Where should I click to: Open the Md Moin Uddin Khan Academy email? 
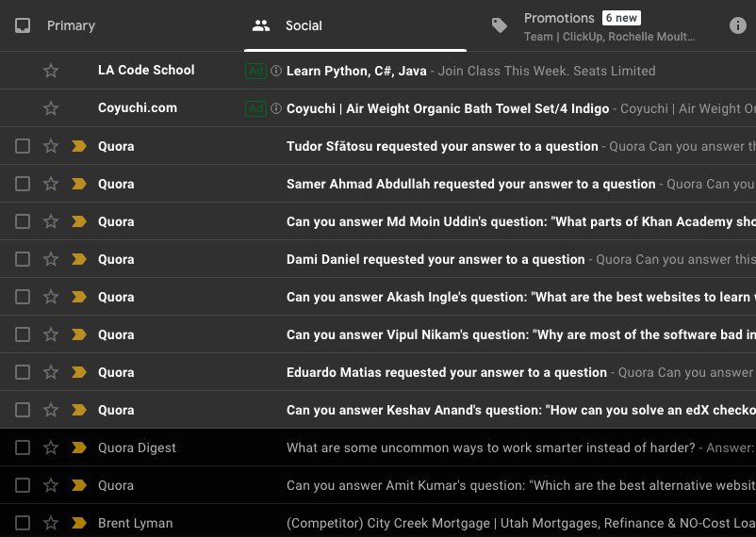(378, 220)
